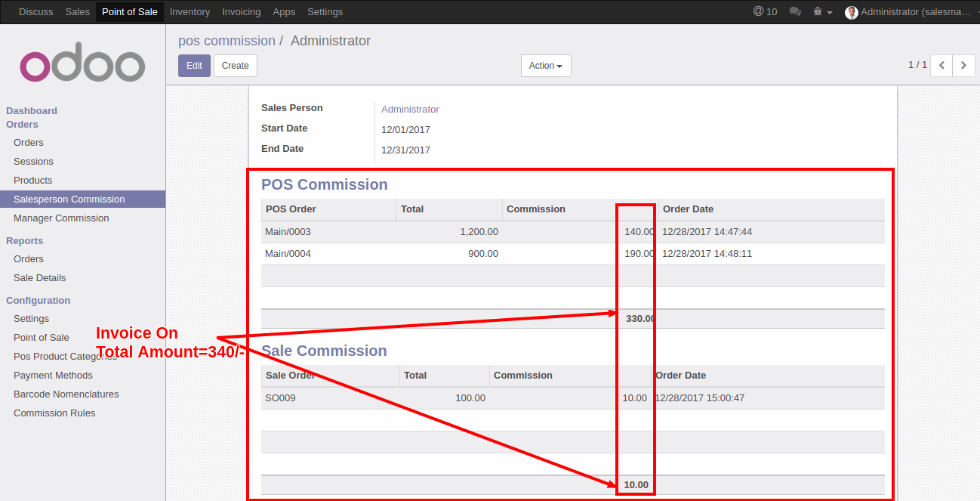
Task: Click the 12/28/2017 14:47:44 order date
Action: (x=707, y=232)
